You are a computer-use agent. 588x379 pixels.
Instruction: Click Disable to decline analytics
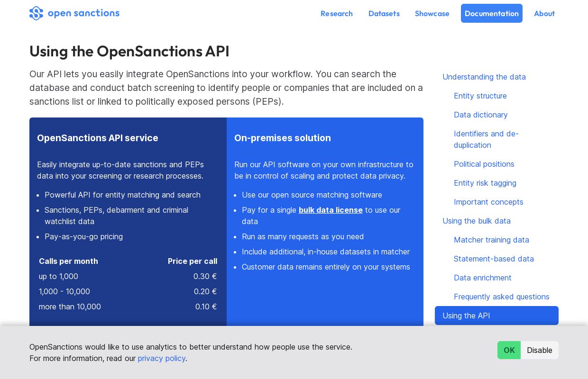click(540, 350)
